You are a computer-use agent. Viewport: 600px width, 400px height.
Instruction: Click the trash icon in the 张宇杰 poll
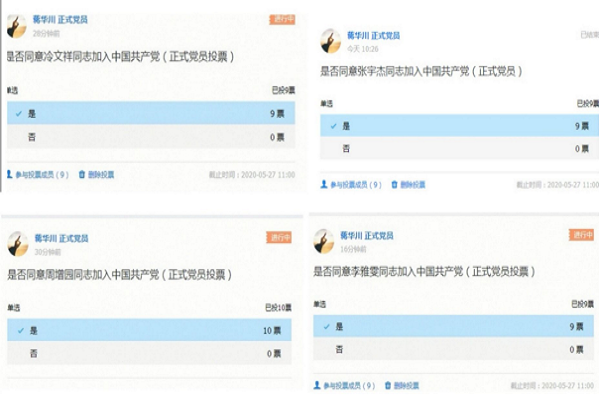[394, 185]
